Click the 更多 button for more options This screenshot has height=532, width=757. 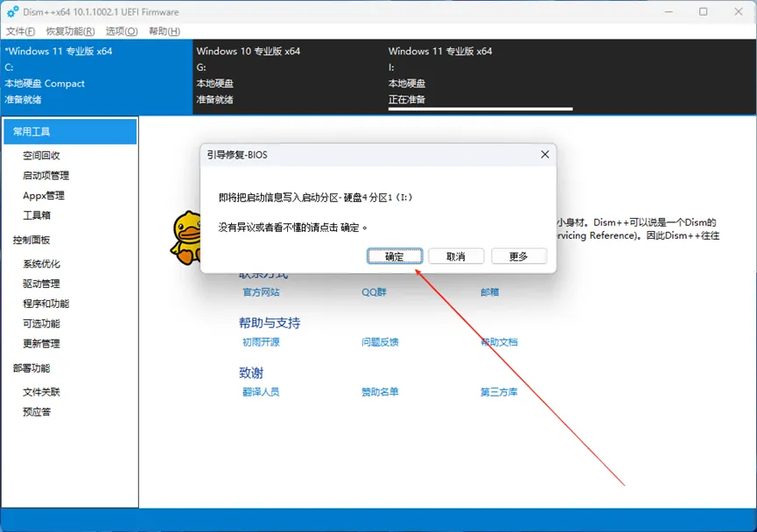tap(518, 256)
